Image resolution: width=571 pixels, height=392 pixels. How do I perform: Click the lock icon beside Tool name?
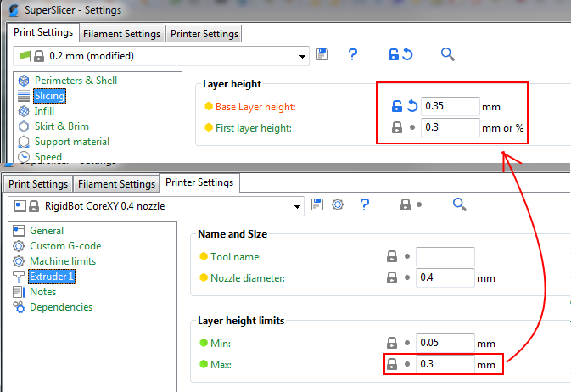click(x=392, y=256)
